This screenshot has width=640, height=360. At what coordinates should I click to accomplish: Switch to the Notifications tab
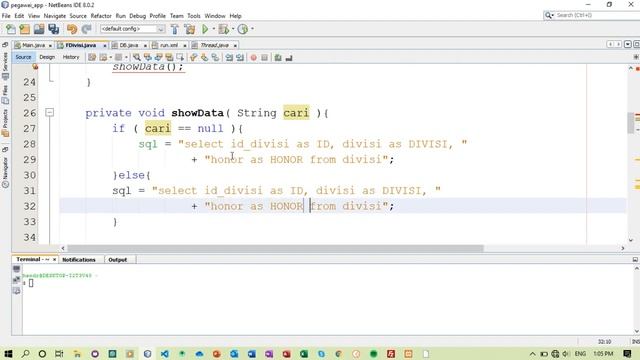79,260
